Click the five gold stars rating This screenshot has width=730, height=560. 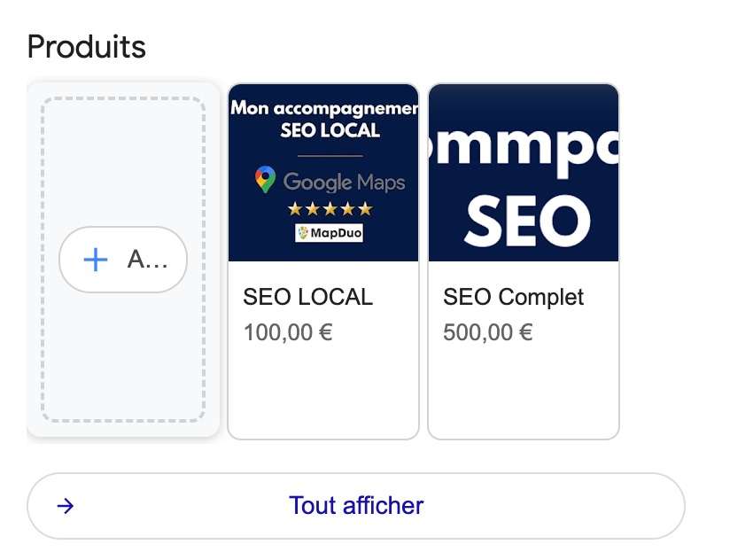[329, 209]
